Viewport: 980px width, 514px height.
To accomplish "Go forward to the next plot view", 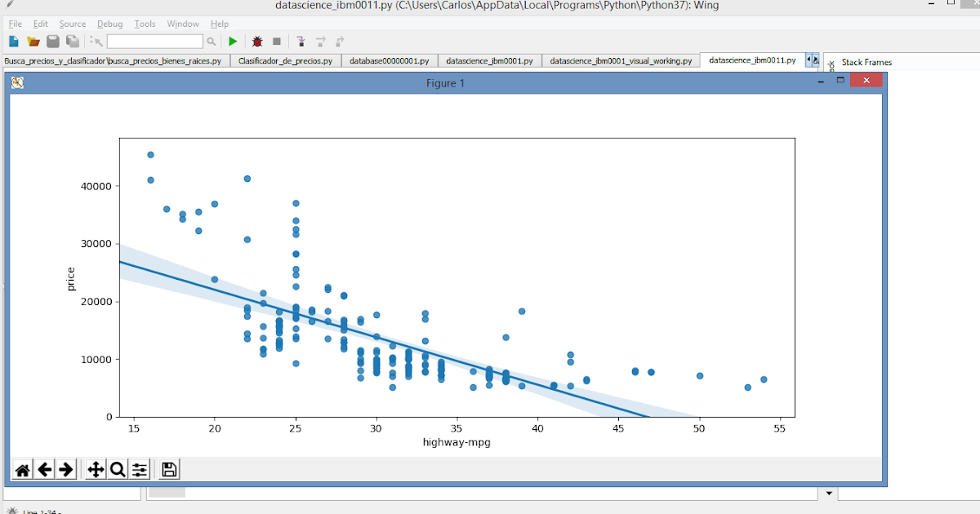I will (x=66, y=469).
